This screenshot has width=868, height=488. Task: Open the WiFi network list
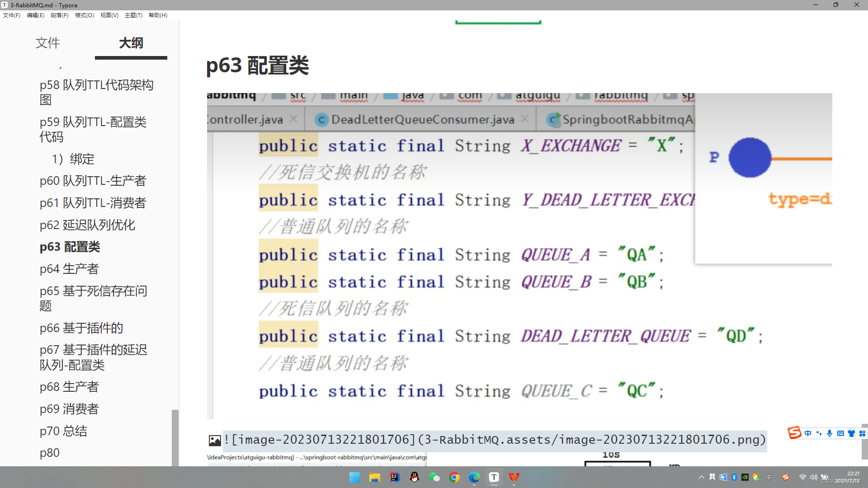click(803, 478)
